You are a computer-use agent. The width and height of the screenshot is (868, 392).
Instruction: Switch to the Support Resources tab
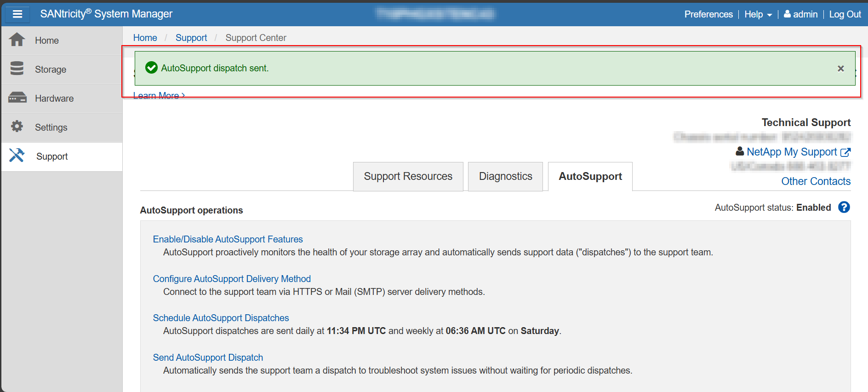coord(408,177)
